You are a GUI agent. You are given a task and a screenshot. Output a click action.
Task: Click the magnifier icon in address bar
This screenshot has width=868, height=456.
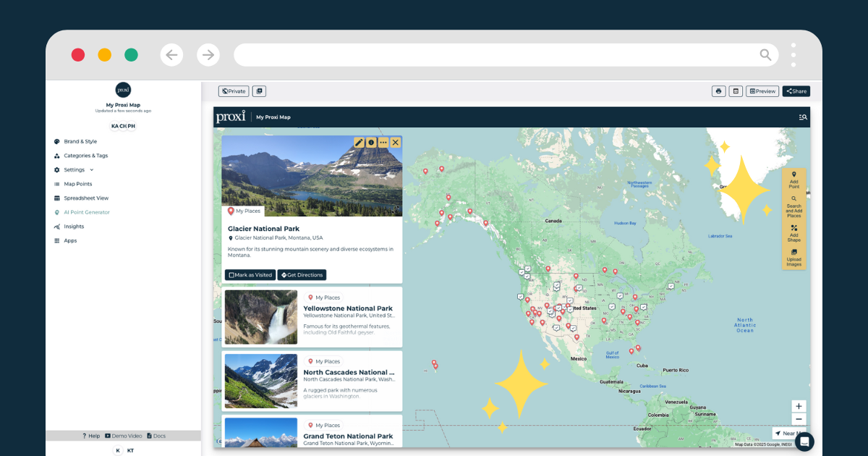click(x=765, y=55)
